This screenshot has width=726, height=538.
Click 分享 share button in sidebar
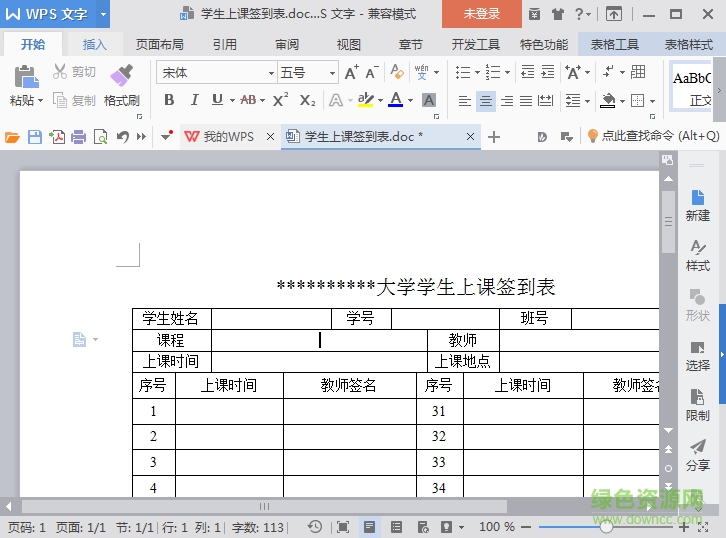click(697, 455)
